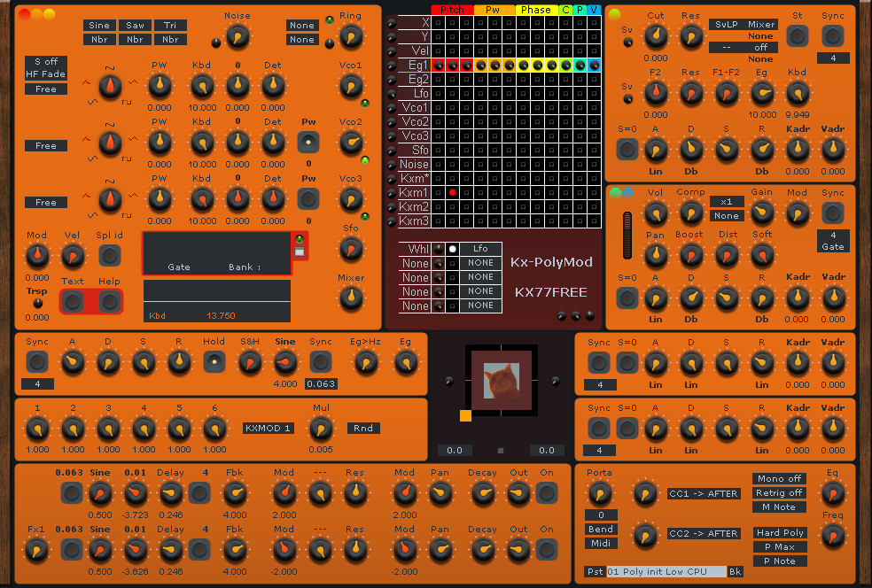This screenshot has width=872, height=588.
Task: Click the cat image in XY pad
Action: point(502,380)
